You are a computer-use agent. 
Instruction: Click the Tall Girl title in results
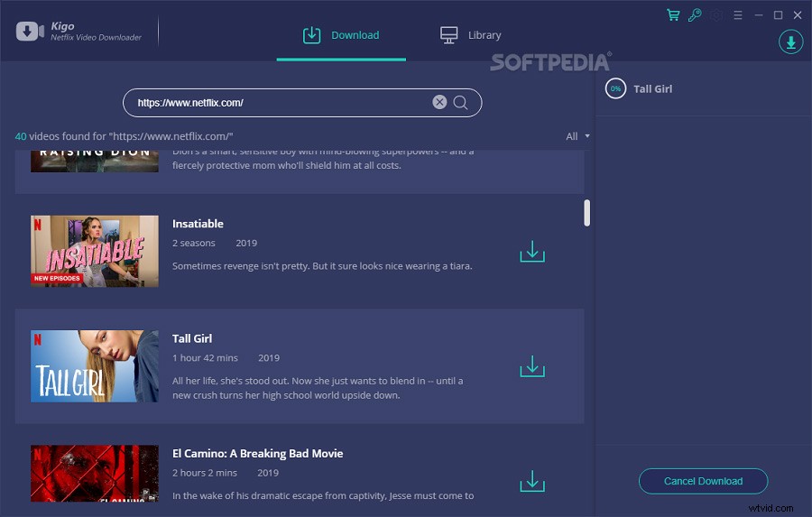[192, 338]
